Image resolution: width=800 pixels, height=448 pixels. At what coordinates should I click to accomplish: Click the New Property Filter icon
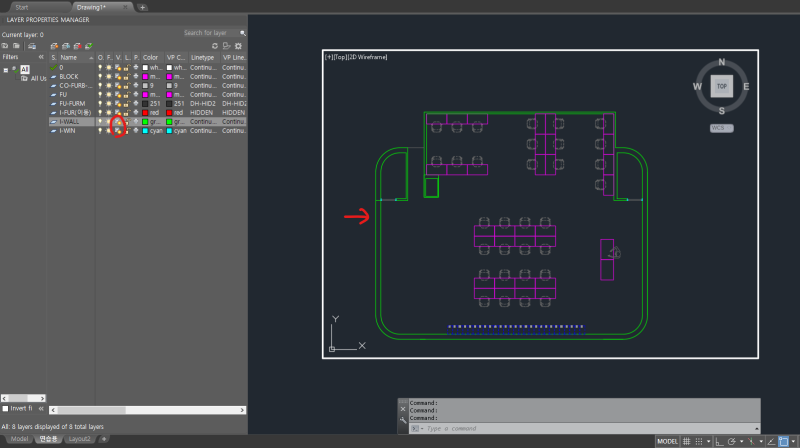point(6,46)
